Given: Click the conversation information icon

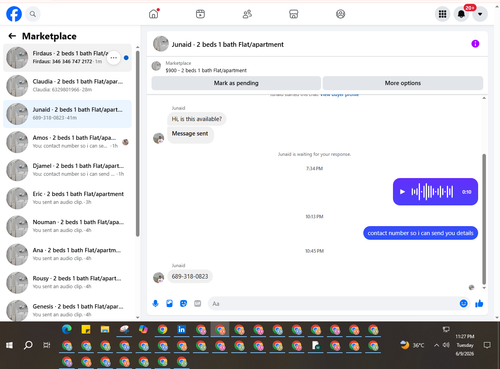Looking at the screenshot, I should point(475,44).
